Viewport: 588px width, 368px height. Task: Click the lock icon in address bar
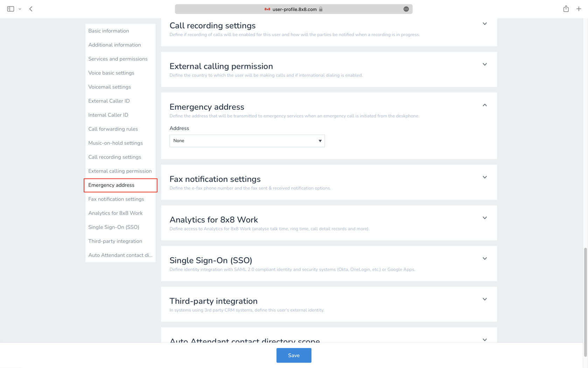[321, 9]
